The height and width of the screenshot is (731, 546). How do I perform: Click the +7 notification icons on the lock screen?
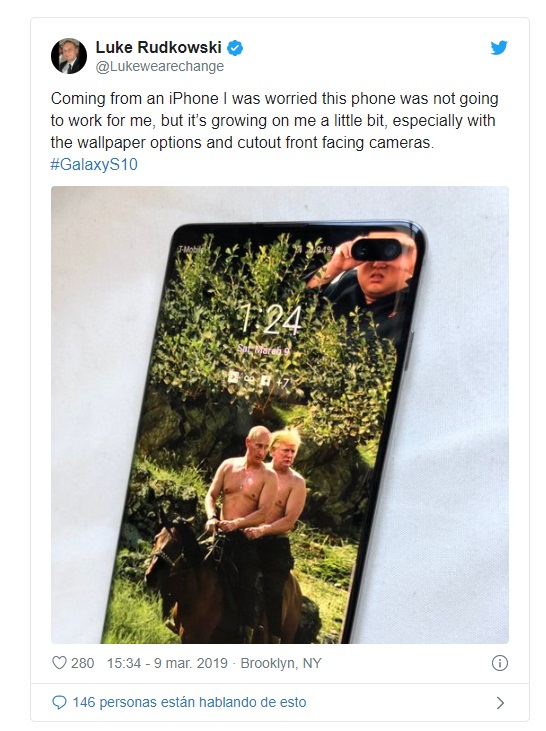(259, 381)
